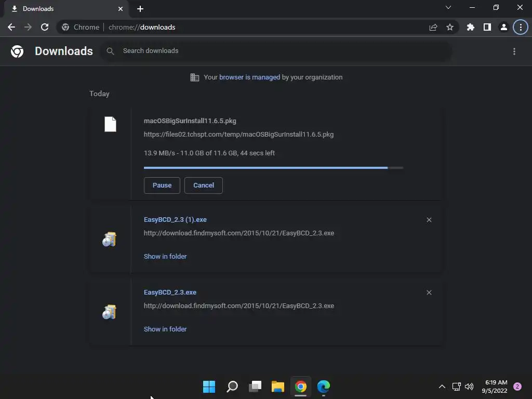The image size is (532, 399).
Task: Click the forward navigation arrow
Action: click(x=28, y=27)
